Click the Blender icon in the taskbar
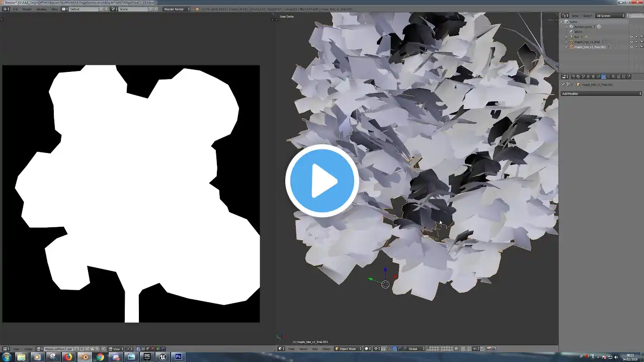This screenshot has width=644, height=362. coord(84,357)
